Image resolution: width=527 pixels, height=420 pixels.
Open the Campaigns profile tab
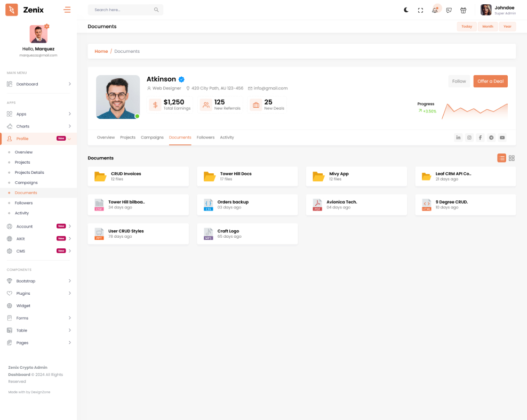(152, 138)
